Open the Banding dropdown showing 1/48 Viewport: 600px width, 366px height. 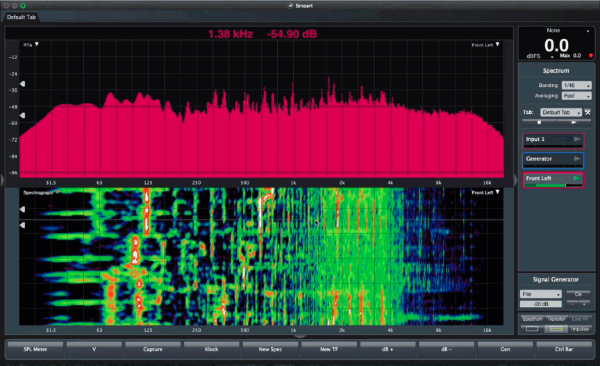coord(576,85)
